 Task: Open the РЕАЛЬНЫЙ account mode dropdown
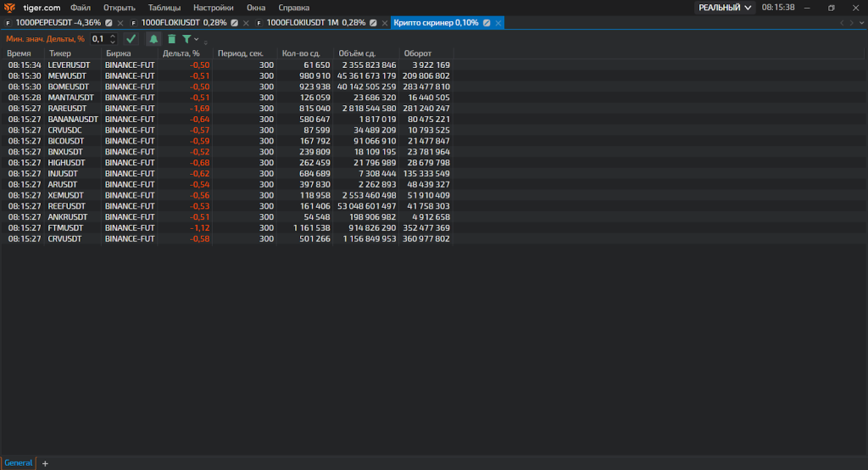click(725, 8)
